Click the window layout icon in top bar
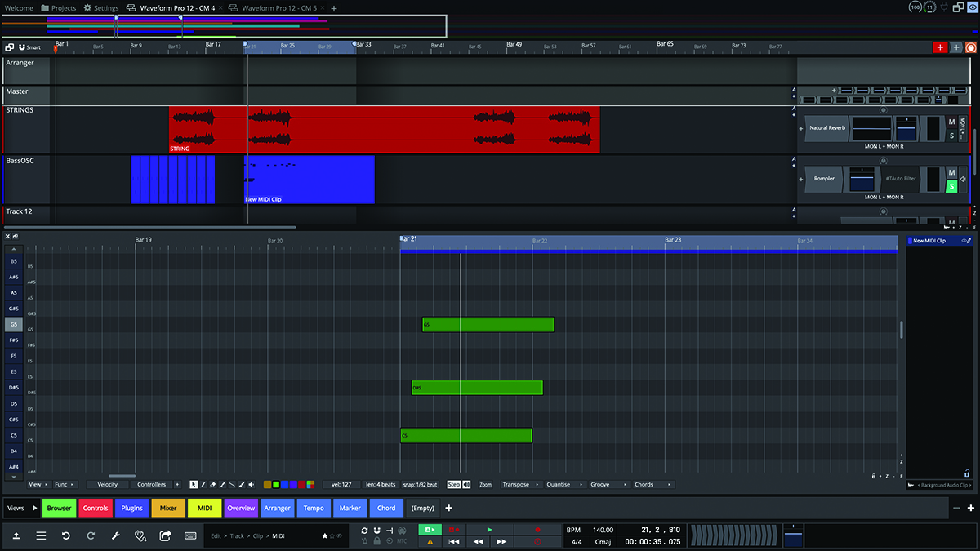Screen dimensions: 980x551 coord(959,7)
